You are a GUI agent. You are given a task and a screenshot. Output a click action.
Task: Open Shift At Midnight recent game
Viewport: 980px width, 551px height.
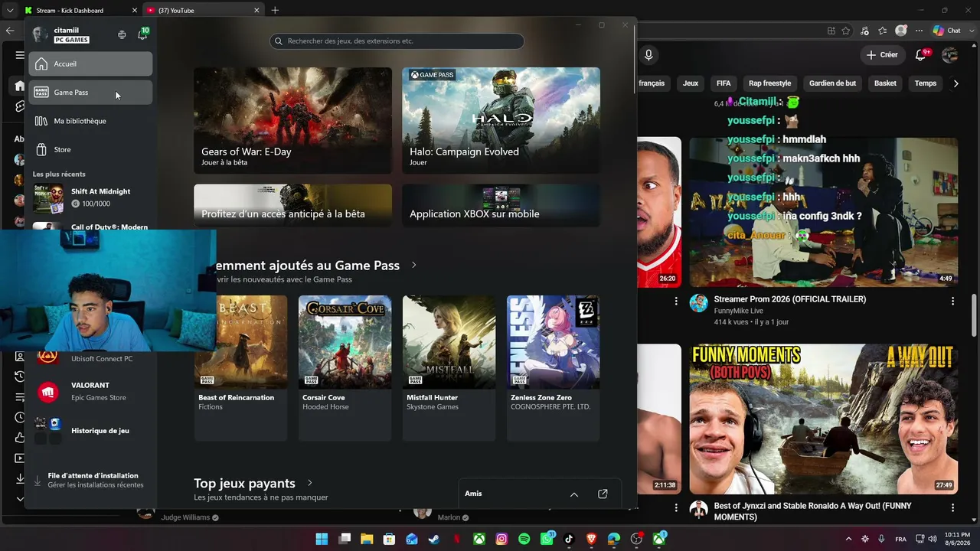click(x=90, y=197)
